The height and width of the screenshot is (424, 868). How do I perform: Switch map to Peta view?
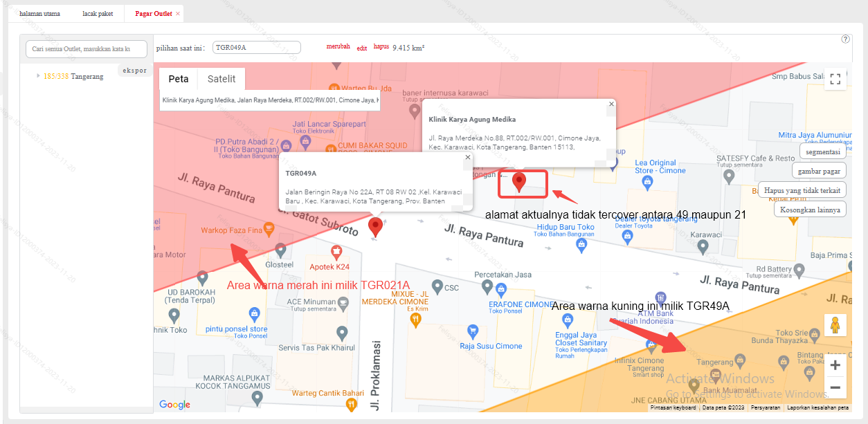[179, 79]
